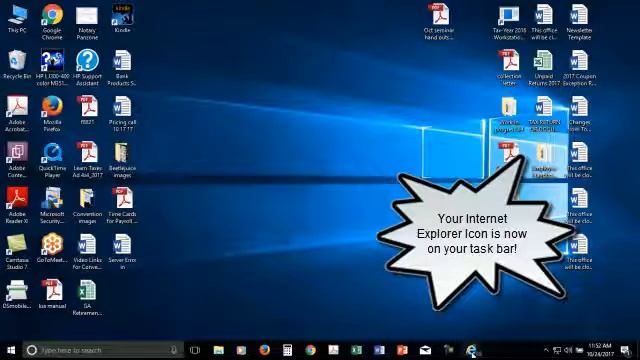Select SA Retirement Excel file
The height and width of the screenshot is (360, 640).
click(87, 298)
